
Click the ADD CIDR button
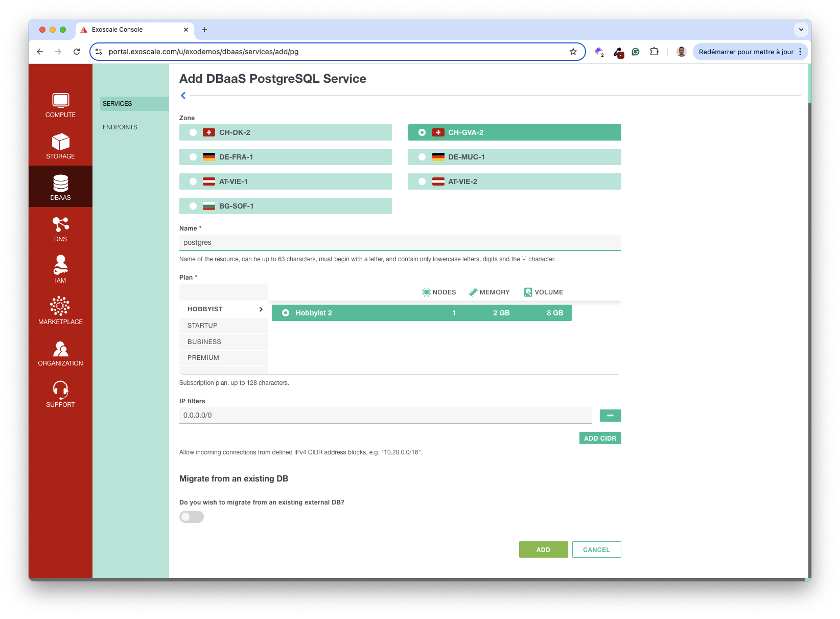(600, 438)
